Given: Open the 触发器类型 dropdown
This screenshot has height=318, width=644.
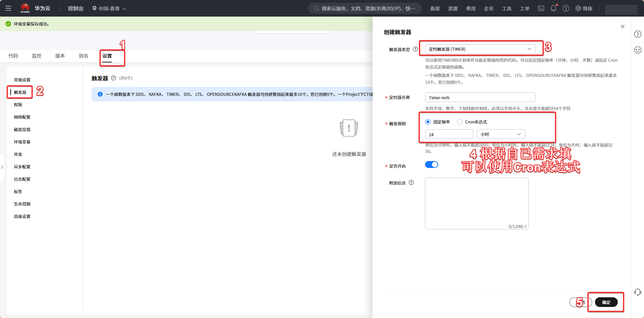Looking at the screenshot, I should tap(480, 49).
